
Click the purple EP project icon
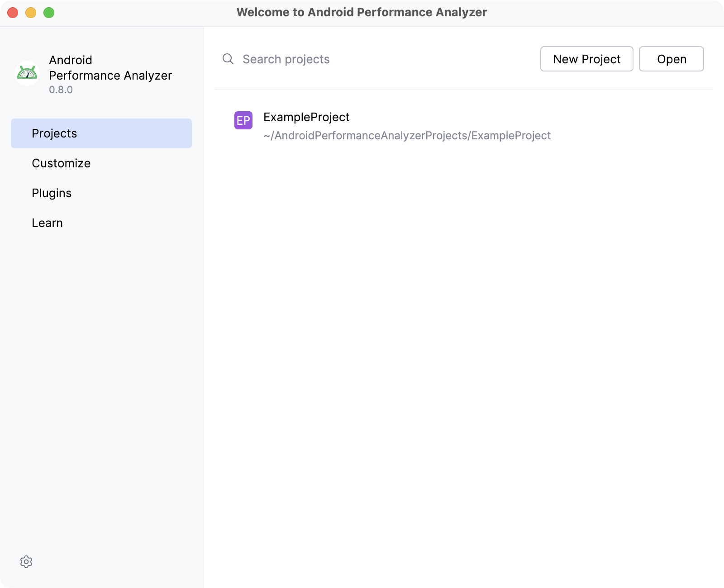(243, 120)
